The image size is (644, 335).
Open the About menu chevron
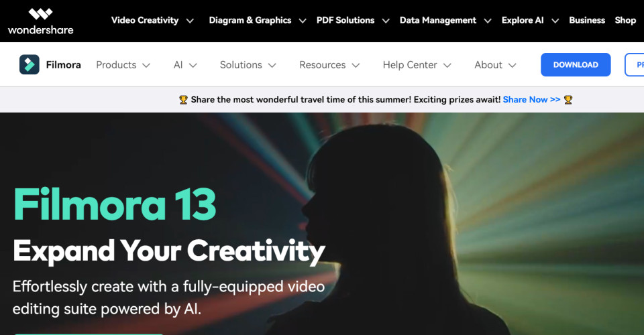512,65
